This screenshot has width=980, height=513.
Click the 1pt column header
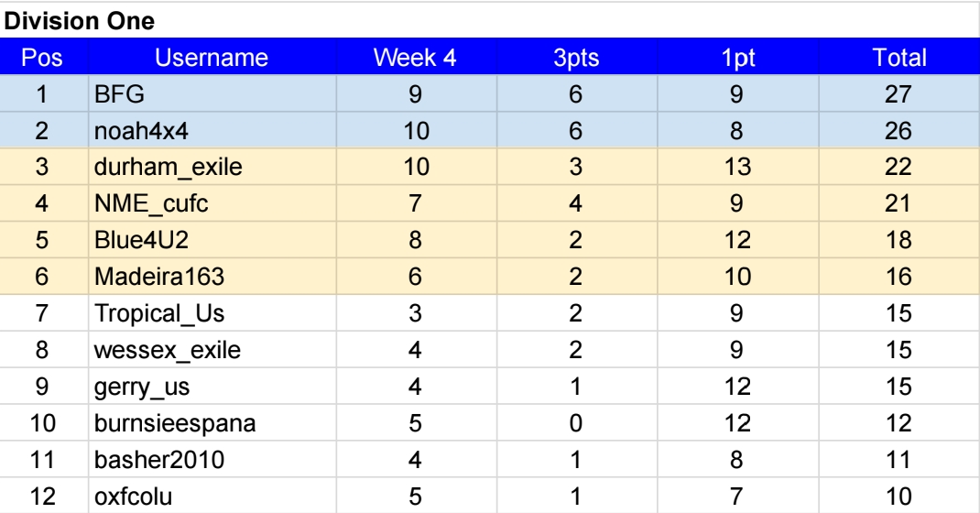pos(737,58)
